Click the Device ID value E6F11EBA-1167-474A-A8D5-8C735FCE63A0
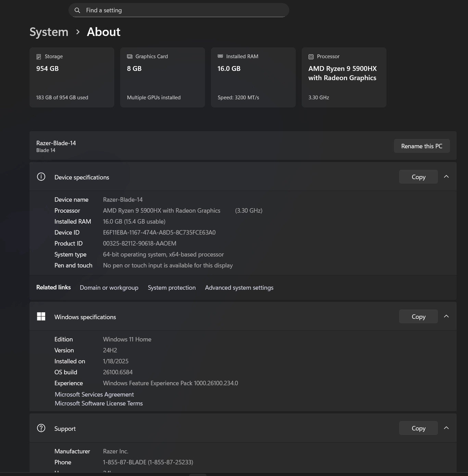468x476 pixels. tap(159, 233)
